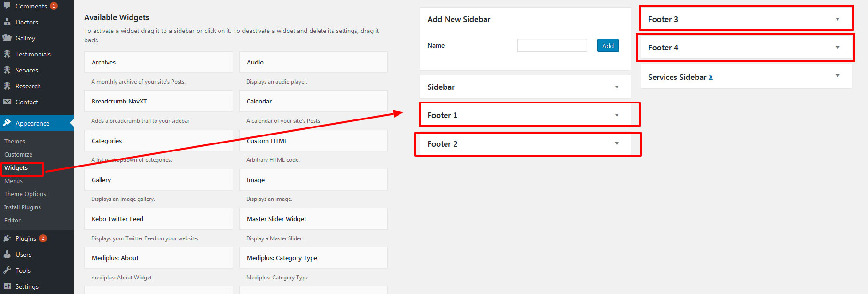
Task: Click the Tools wrench icon
Action: 7,270
